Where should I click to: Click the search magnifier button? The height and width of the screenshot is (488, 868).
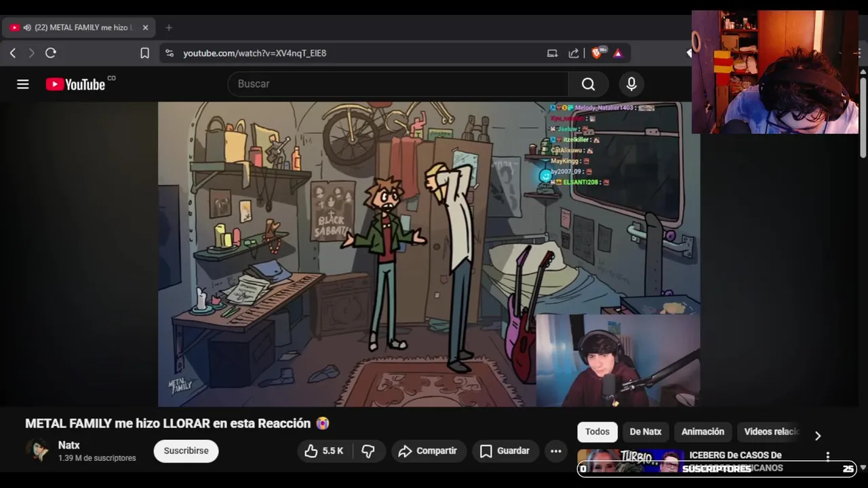588,84
